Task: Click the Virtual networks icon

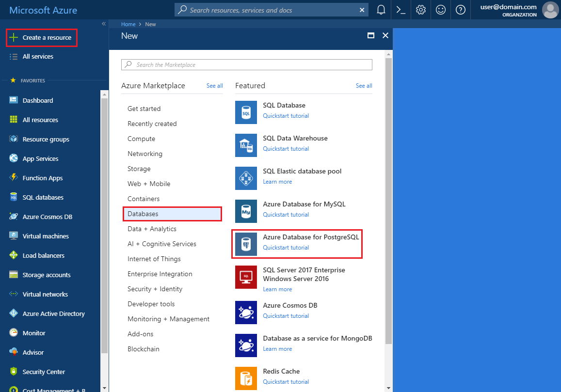Action: pos(14,294)
